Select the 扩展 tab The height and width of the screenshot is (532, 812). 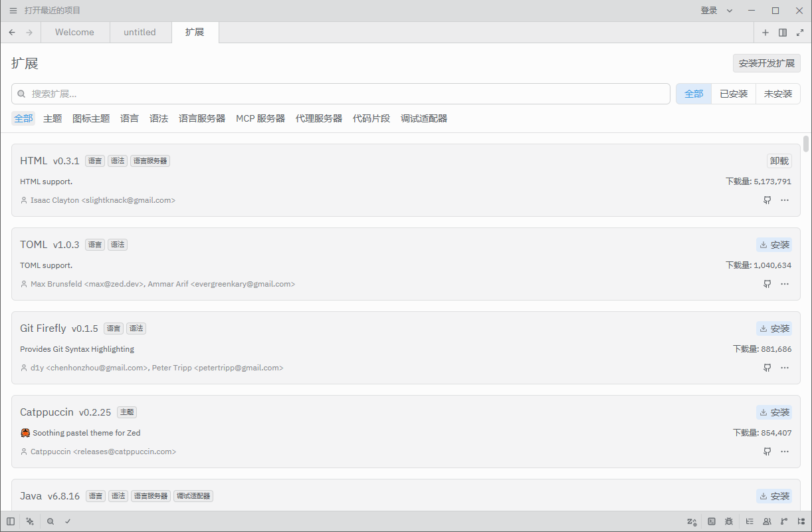(x=195, y=32)
